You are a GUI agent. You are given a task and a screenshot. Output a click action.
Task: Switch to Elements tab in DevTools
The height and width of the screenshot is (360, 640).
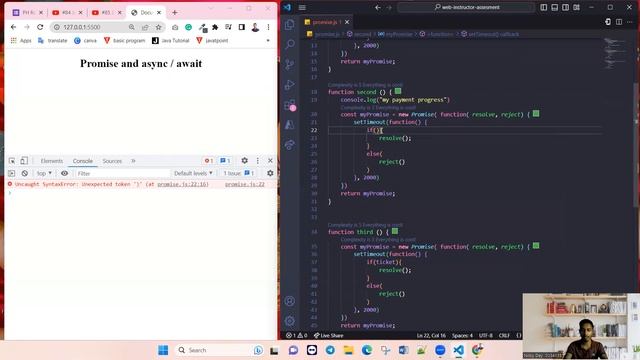pos(51,161)
